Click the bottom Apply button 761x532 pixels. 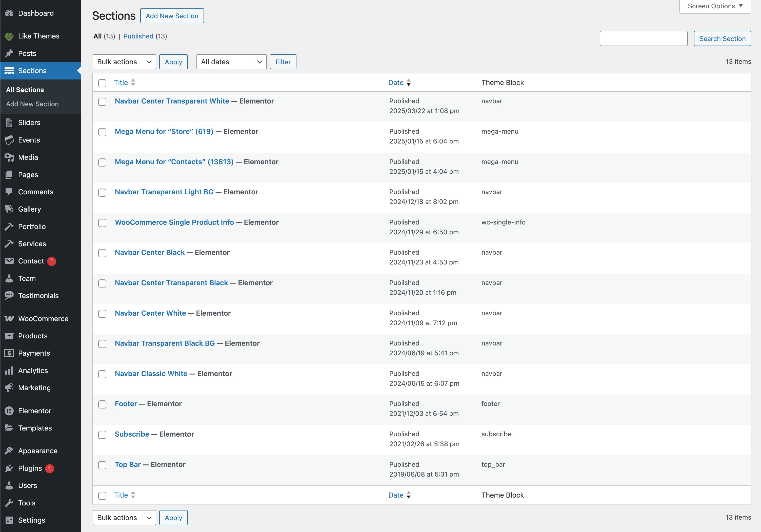(173, 517)
